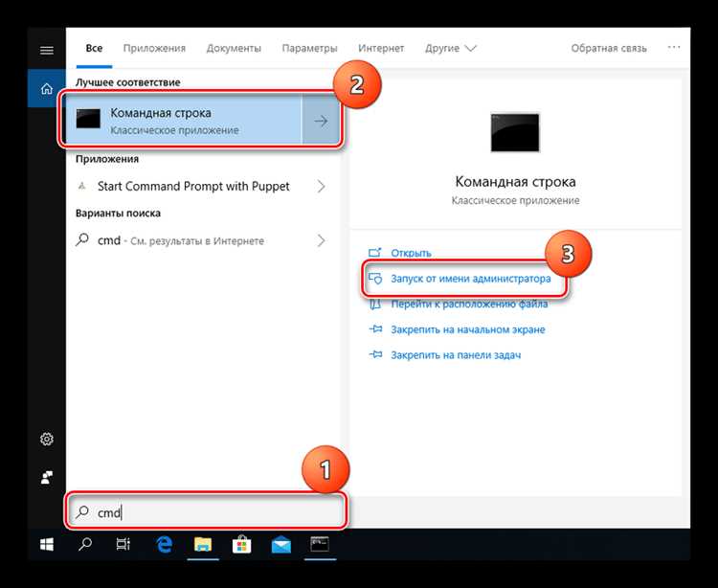The height and width of the screenshot is (588, 718).
Task: Expand Start Command Prompt with Puppet chevron
Action: coord(322,187)
